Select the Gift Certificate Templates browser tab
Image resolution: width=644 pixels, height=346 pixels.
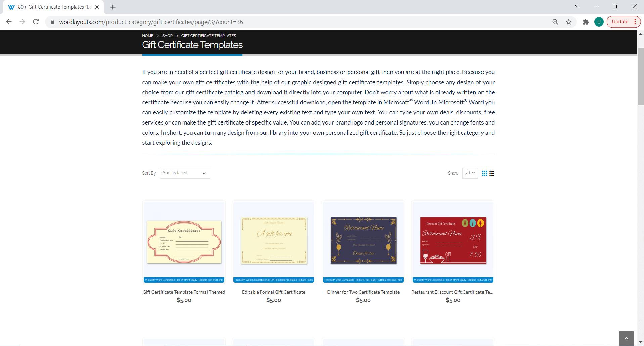click(x=54, y=7)
